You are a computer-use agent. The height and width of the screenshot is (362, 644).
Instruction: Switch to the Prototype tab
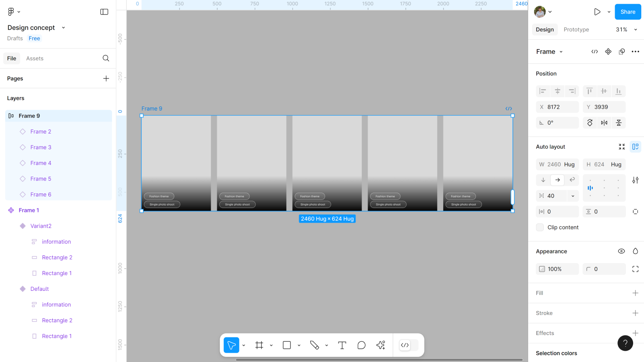tap(576, 29)
